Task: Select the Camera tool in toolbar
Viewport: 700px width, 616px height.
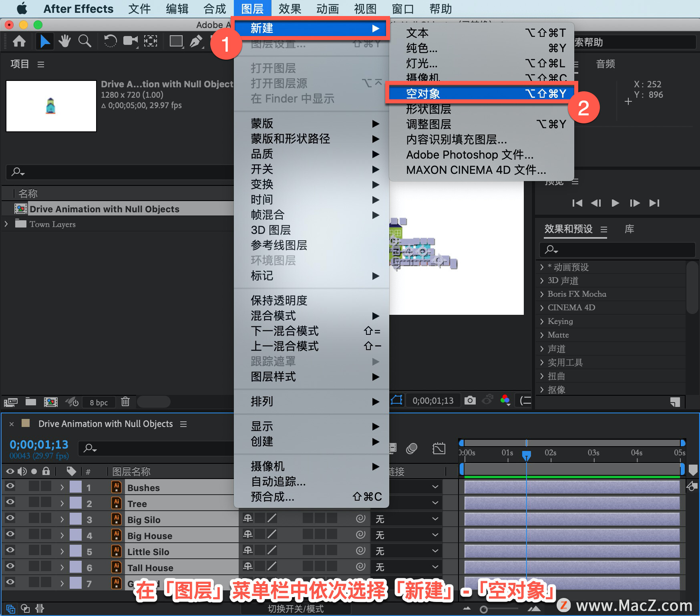Action: tap(131, 41)
